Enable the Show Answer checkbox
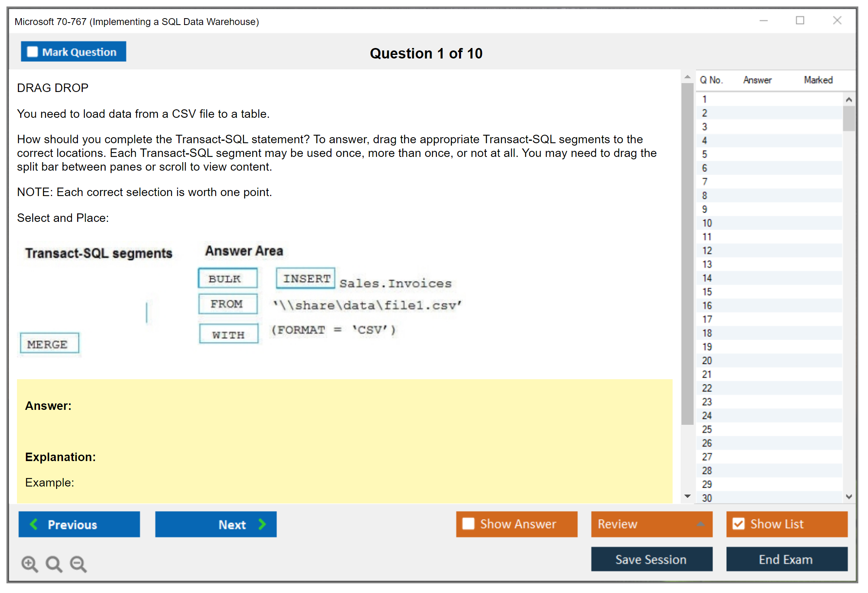This screenshot has width=868, height=593. 468,524
